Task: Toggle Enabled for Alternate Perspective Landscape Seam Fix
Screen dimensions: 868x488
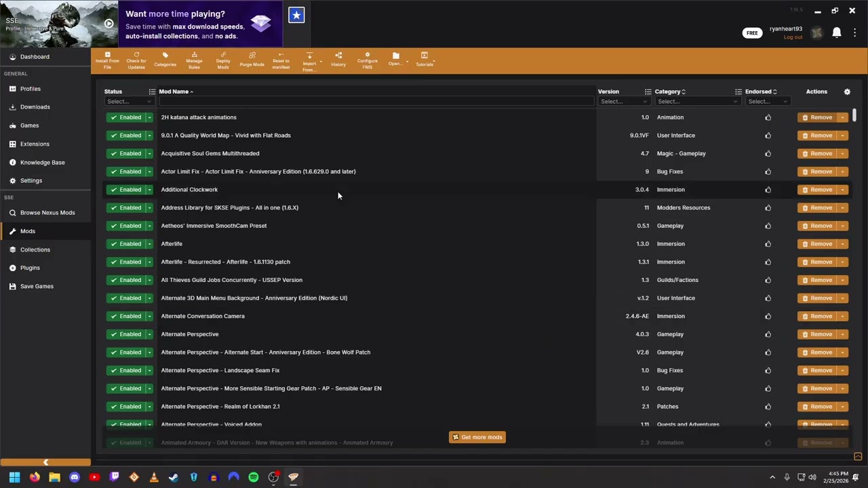Action: point(125,370)
